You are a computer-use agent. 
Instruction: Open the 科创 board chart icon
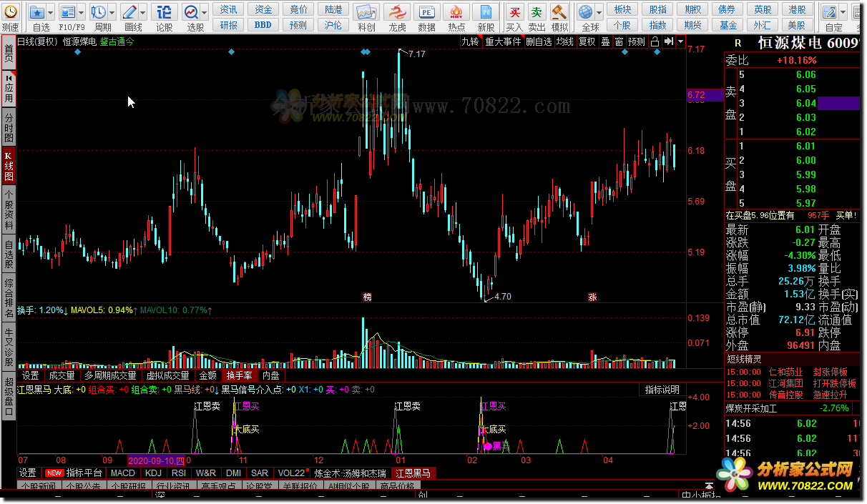pyautogui.click(x=366, y=12)
